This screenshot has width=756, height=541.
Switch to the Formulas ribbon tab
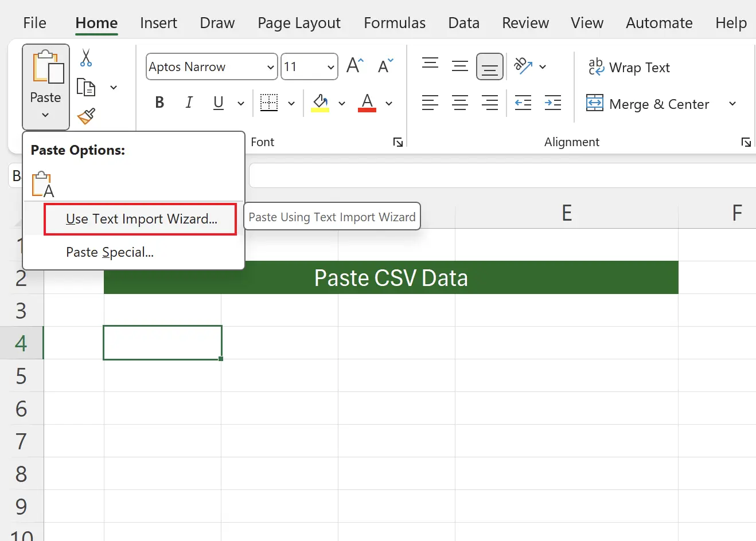394,23
